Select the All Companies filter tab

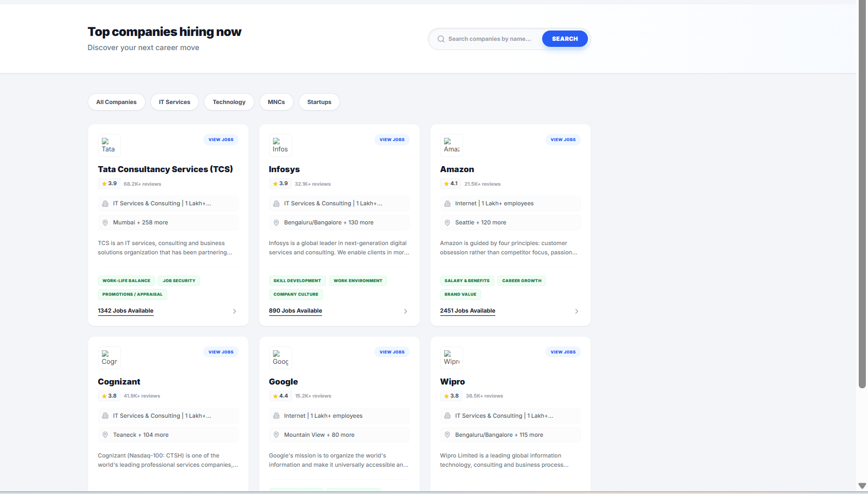click(117, 102)
